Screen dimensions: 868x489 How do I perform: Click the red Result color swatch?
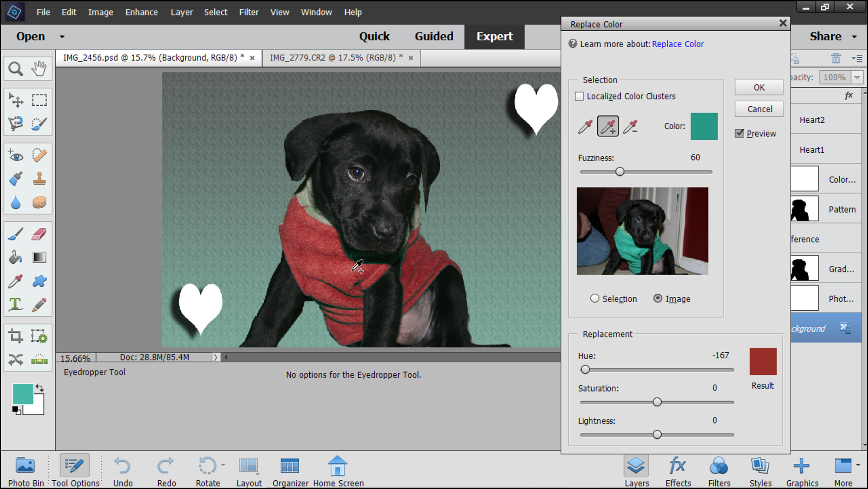[763, 361]
